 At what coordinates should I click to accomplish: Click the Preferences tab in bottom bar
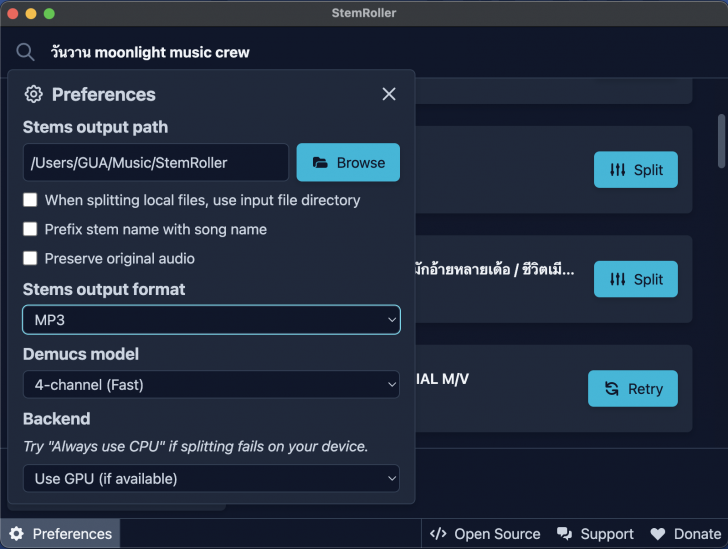point(60,534)
